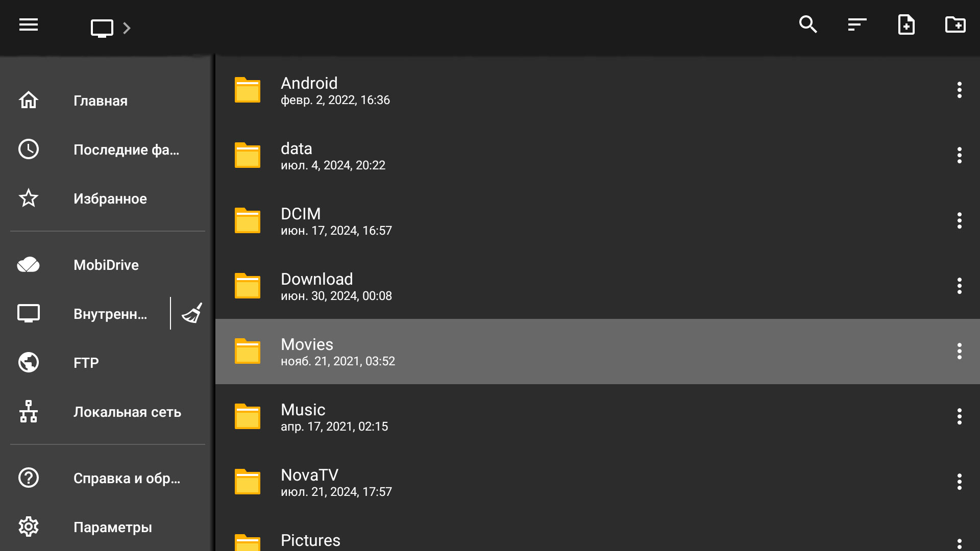Open the DCIM folder
The height and width of the screenshot is (551, 980).
(597, 221)
